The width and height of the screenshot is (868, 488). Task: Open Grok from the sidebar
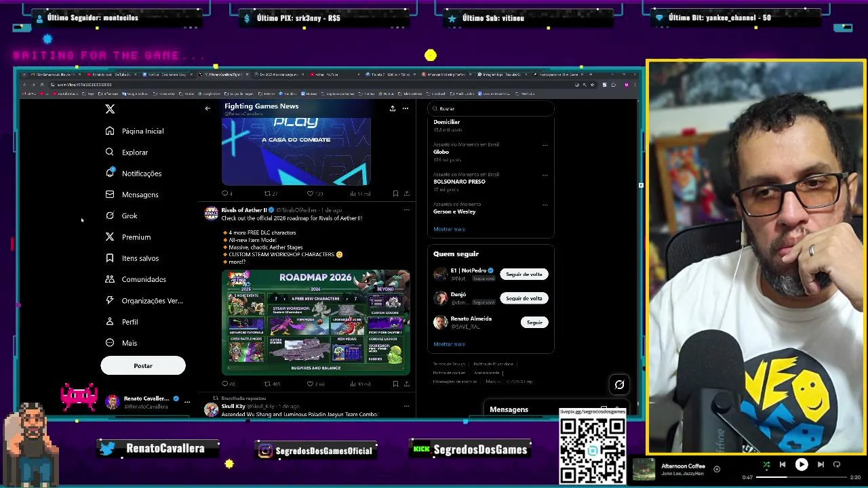point(121,216)
